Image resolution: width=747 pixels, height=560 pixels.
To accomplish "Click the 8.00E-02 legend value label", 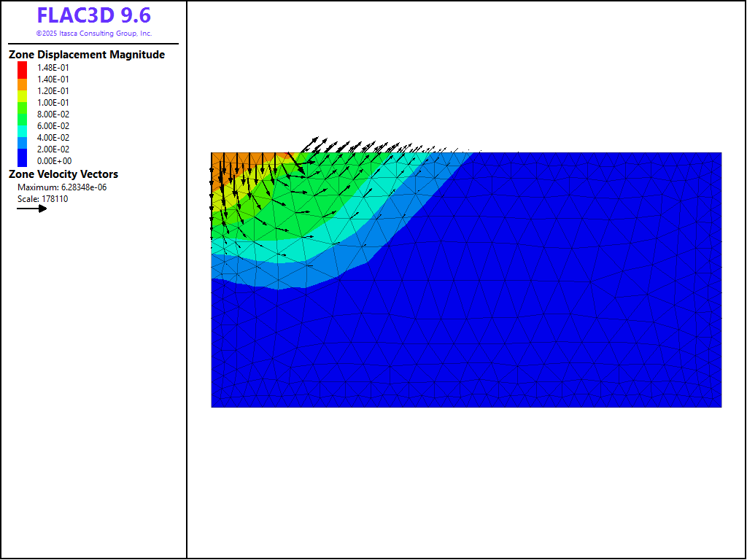I will tap(53, 114).
